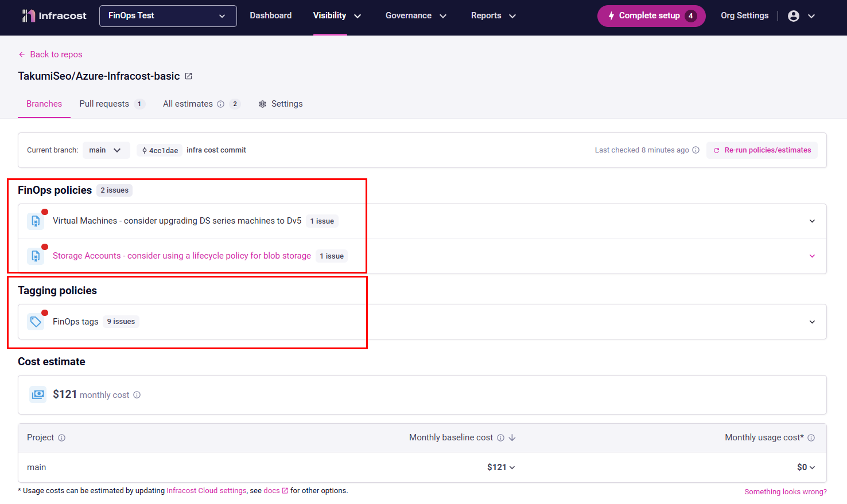Open the Governance menu
Viewport: 847px width, 504px height.
[415, 16]
